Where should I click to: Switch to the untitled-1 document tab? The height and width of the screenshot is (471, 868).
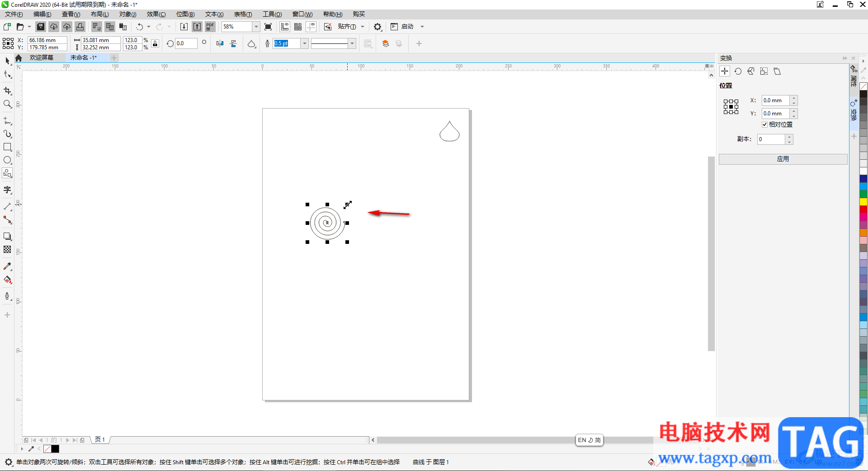(83, 57)
